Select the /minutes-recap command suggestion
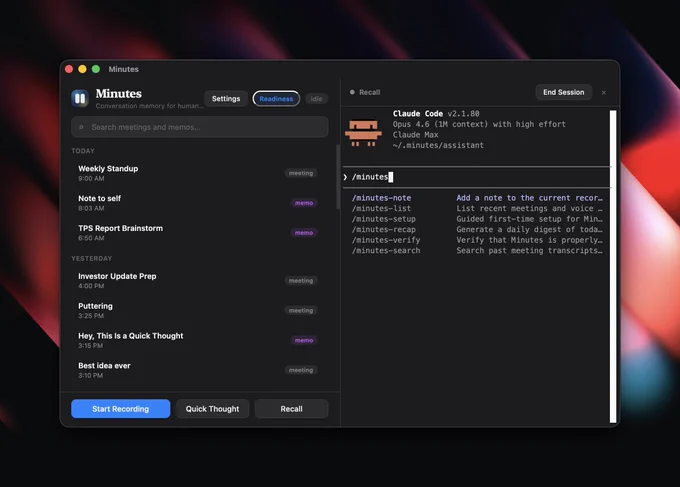This screenshot has width=680, height=487. pos(477,229)
